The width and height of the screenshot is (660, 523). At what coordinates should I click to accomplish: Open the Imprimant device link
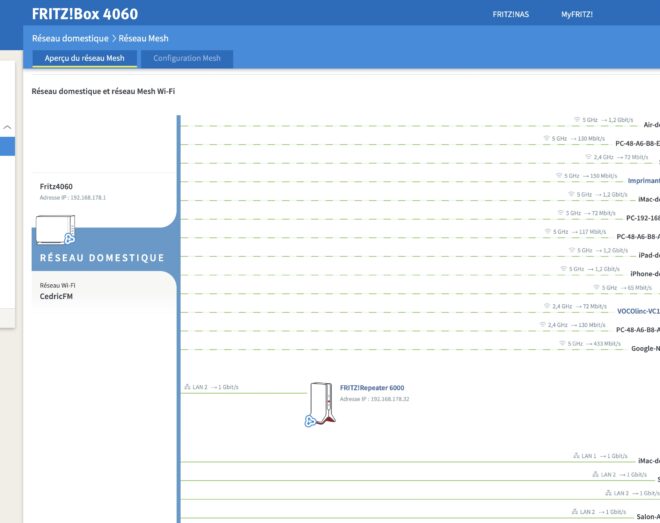point(644,181)
